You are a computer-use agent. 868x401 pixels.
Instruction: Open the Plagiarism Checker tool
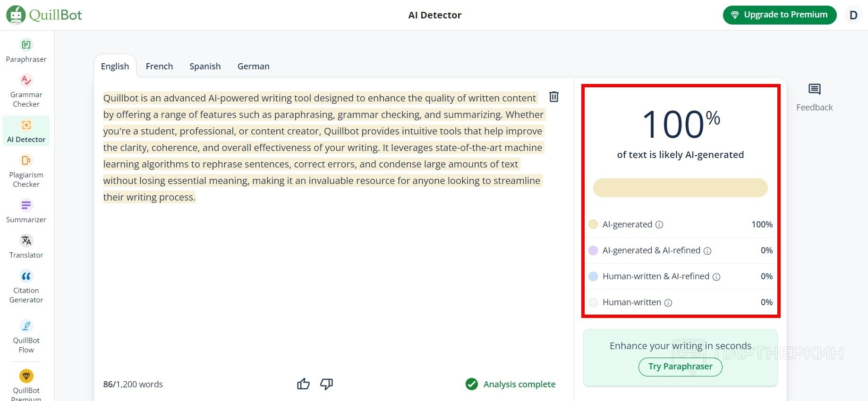26,171
